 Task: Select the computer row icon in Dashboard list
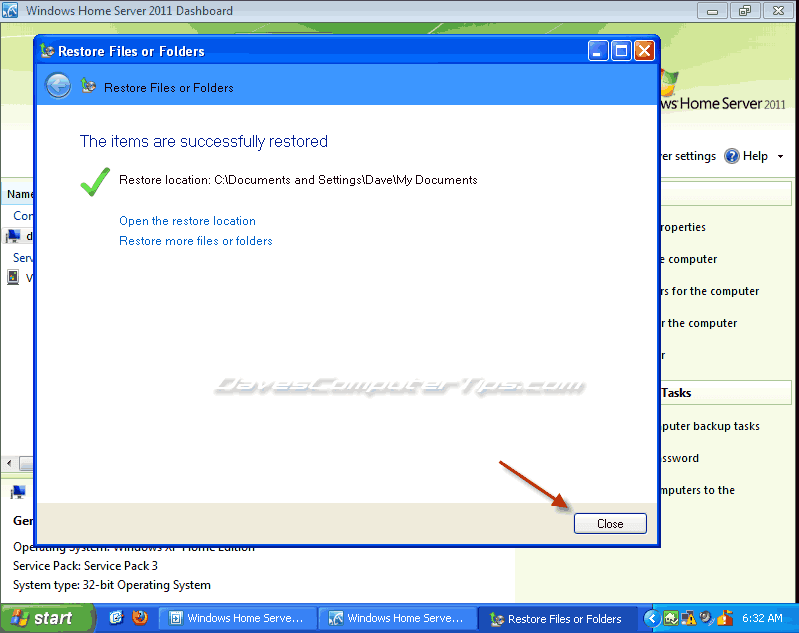pos(13,236)
